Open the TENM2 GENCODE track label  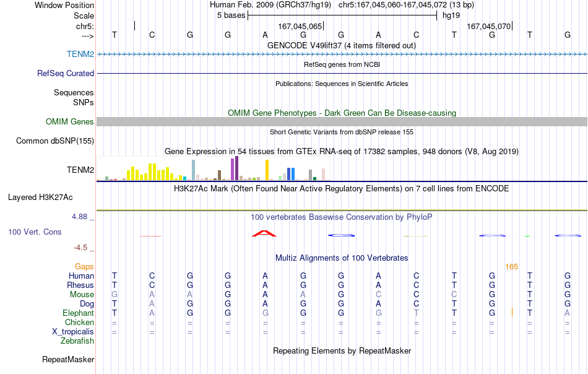pos(80,54)
